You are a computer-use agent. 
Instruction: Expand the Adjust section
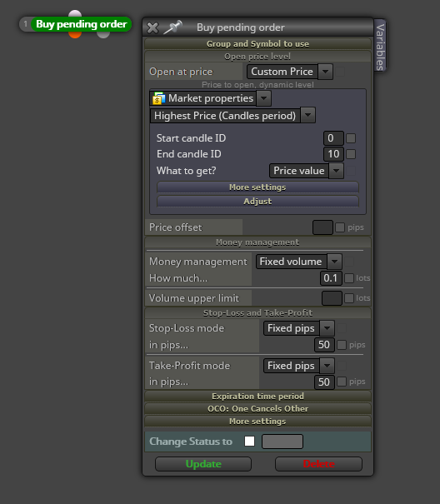[x=257, y=202]
